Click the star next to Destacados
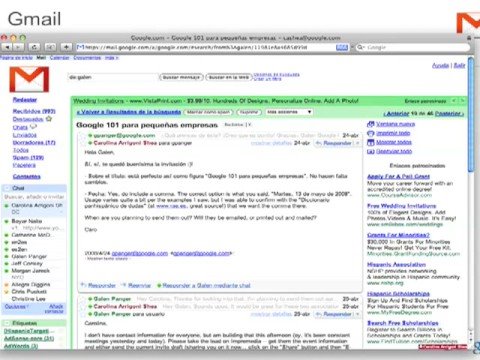Viewport: 480px width, 360px height. tap(49, 119)
